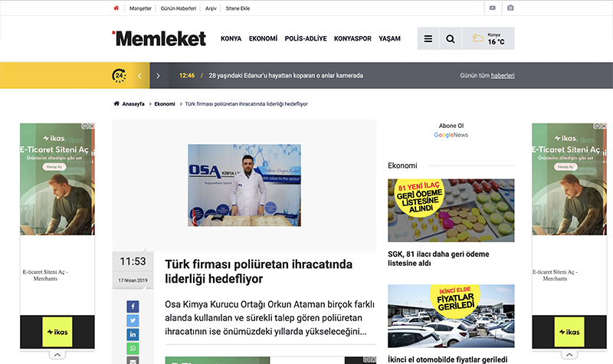613x364 pixels.
Task: Open the hamburger menu button
Action: point(428,39)
